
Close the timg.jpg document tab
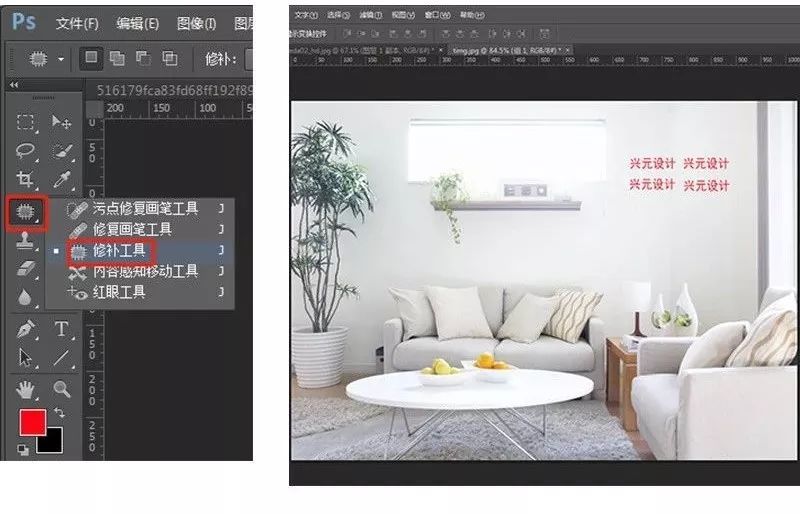tap(568, 50)
